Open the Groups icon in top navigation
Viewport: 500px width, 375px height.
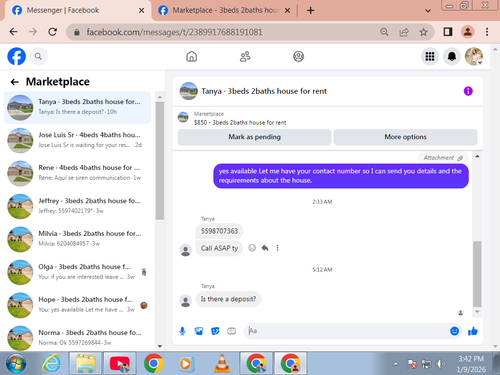(x=298, y=56)
